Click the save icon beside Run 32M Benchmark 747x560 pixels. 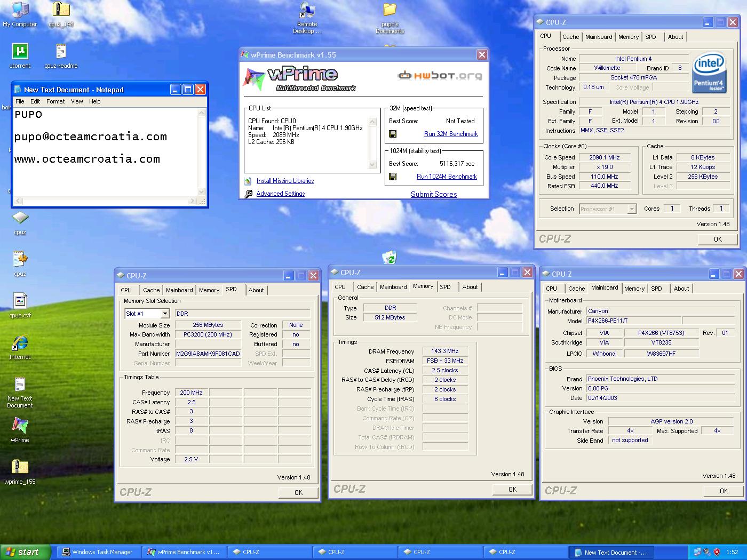point(393,134)
